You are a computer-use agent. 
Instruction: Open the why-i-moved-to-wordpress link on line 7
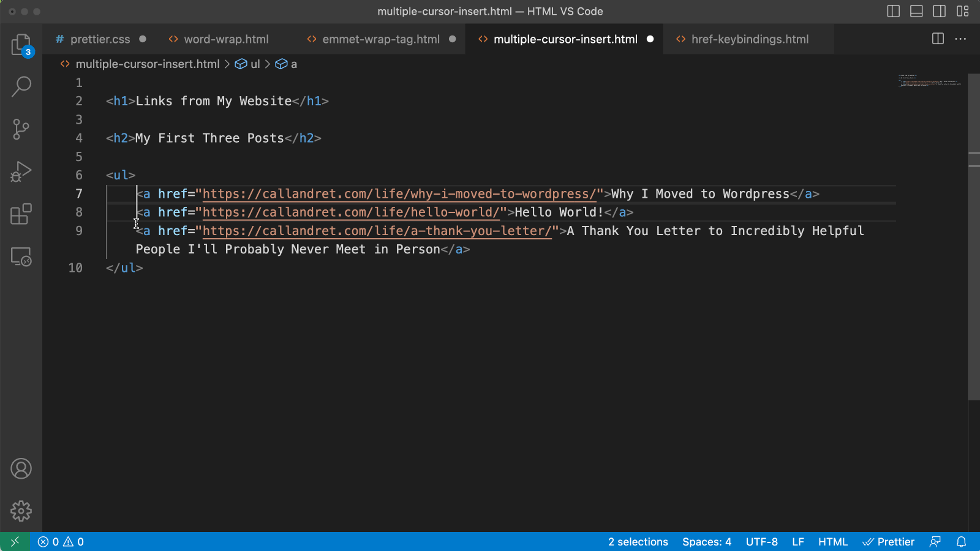(x=398, y=194)
